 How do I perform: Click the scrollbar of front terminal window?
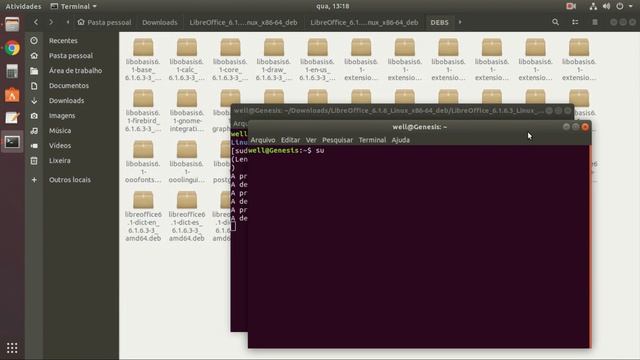(590, 247)
